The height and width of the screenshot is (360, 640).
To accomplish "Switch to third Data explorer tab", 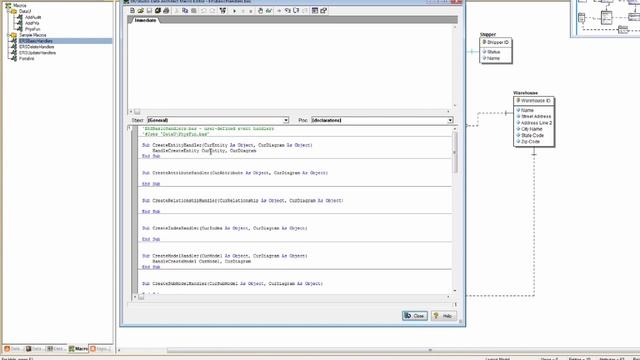I will coord(56,349).
